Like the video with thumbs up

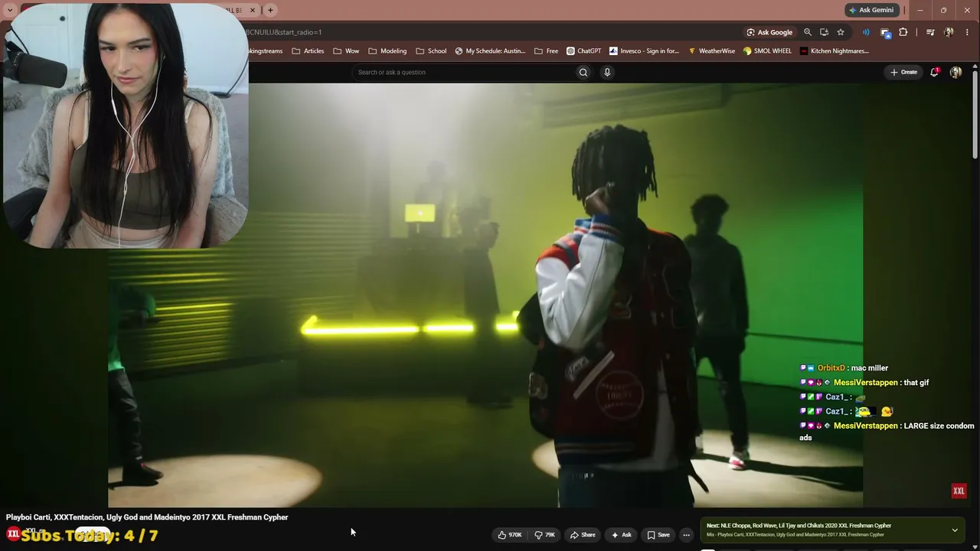tap(509, 535)
